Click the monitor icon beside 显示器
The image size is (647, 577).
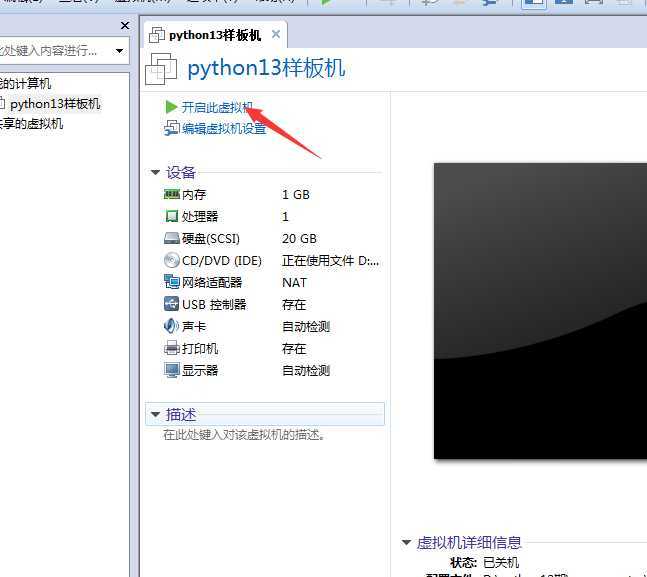pos(172,370)
